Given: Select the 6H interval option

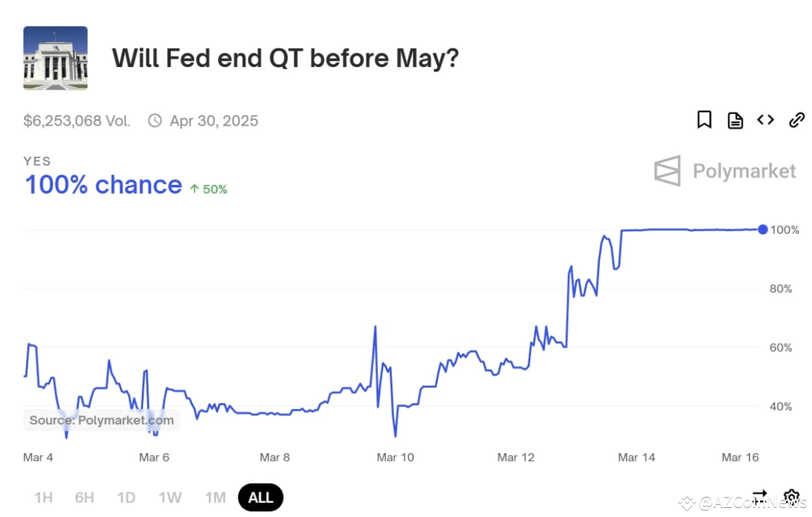Looking at the screenshot, I should (x=84, y=497).
